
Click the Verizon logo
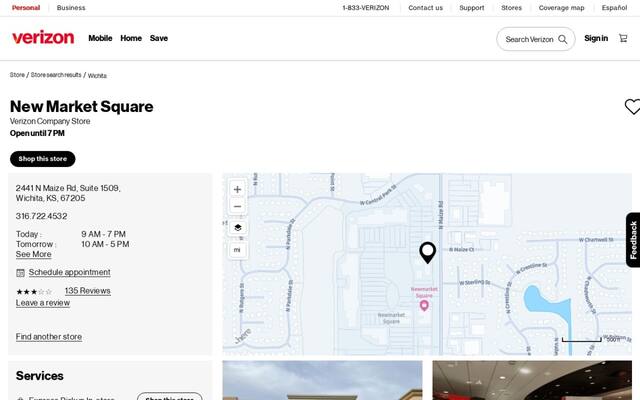[43, 38]
